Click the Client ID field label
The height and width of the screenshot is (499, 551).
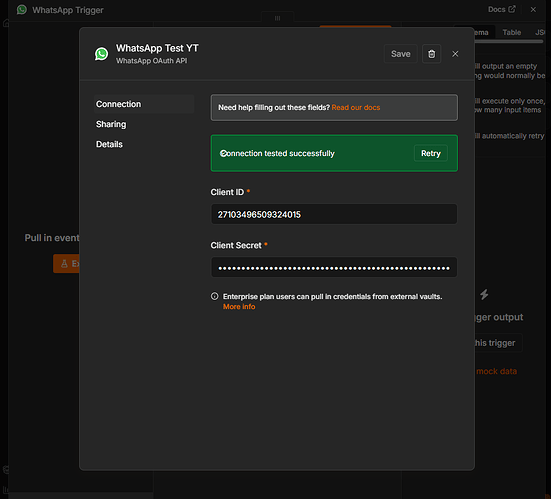tap(227, 192)
